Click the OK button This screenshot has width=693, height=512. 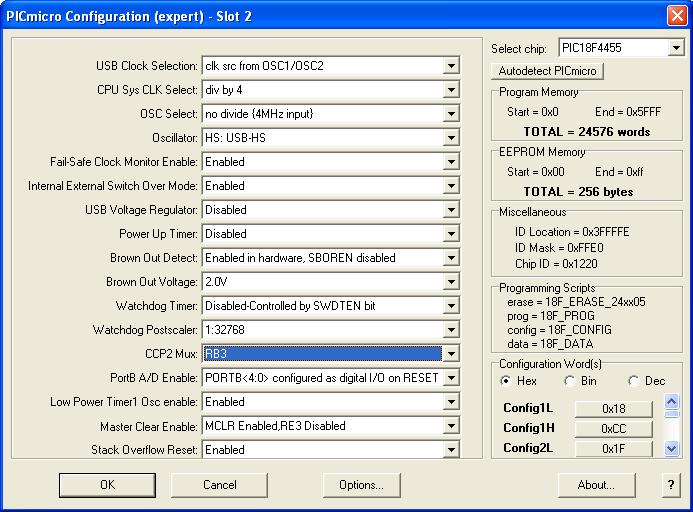tap(107, 485)
